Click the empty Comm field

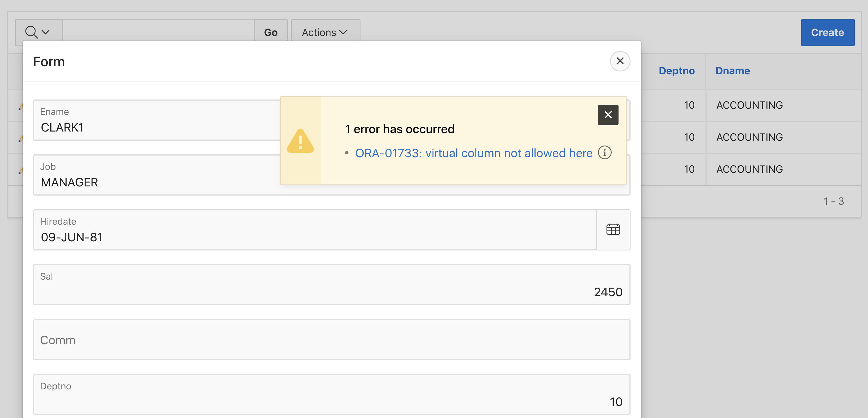point(332,340)
